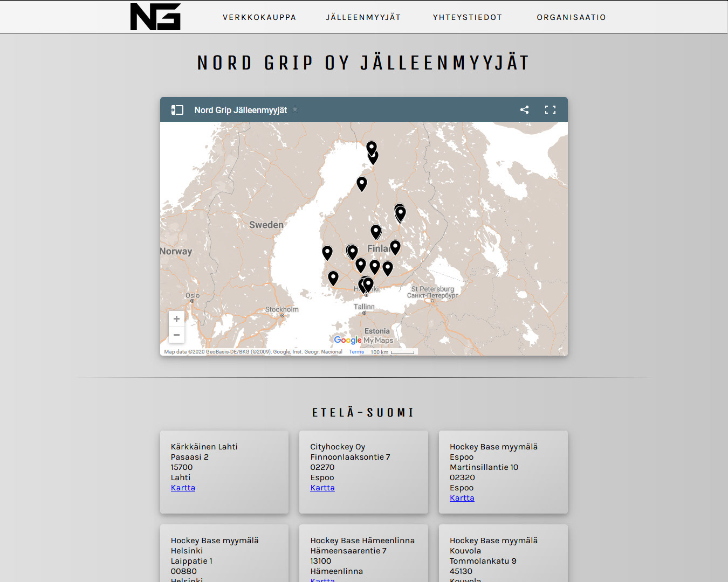Click the NG logo in header
This screenshot has height=582, width=728.
pos(155,17)
